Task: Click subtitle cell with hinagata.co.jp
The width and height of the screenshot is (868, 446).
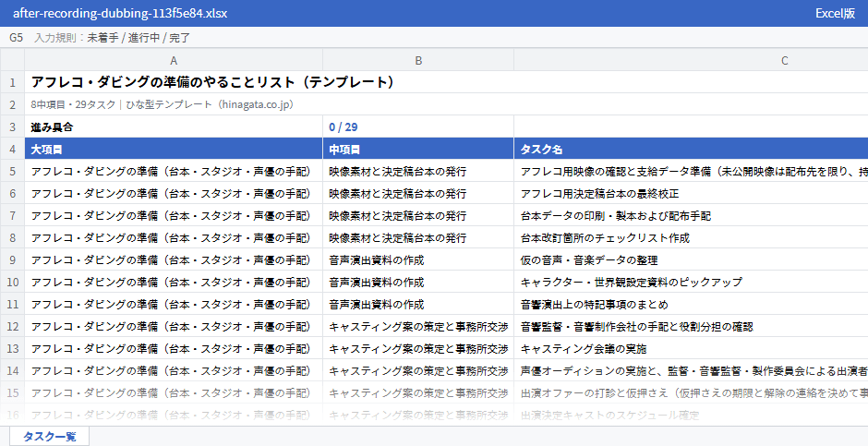Action: (x=163, y=104)
